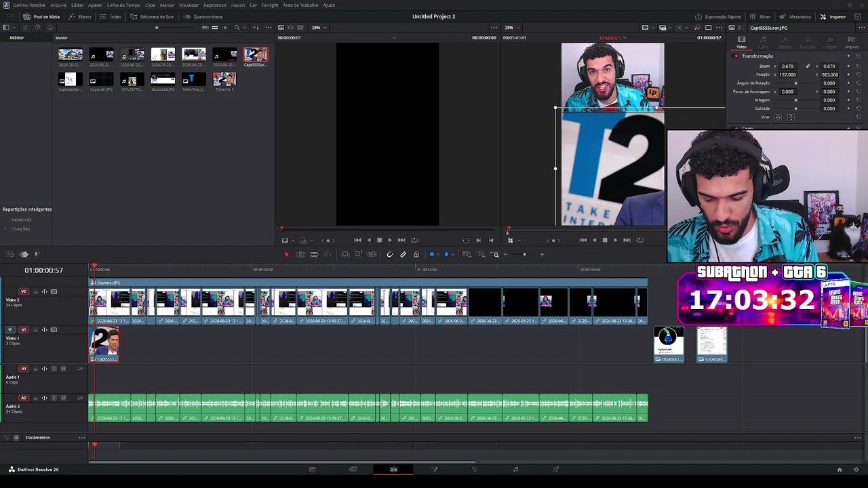Switch media pool to list view
Screen dimensions: 868x488
tap(224, 28)
